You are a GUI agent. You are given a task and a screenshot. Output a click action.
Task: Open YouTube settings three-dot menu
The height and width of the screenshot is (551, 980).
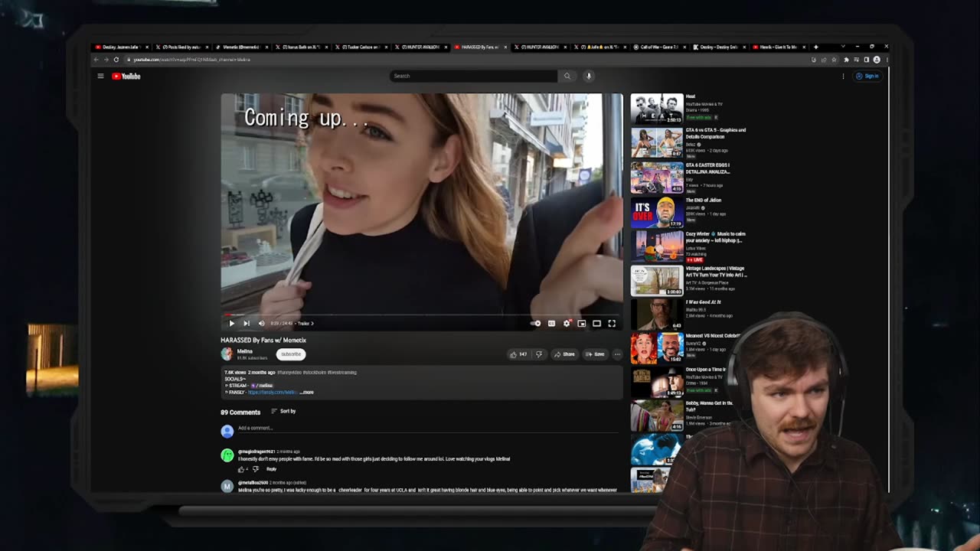843,76
